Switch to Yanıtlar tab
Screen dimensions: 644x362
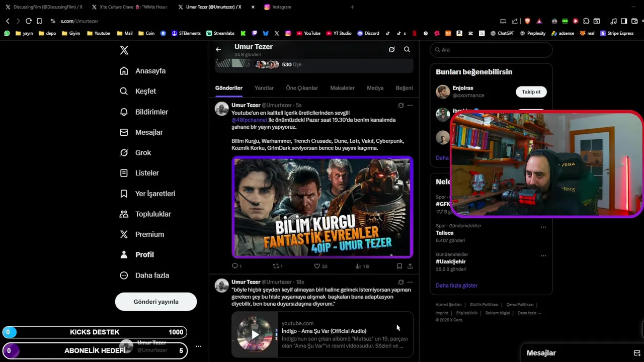[x=264, y=88]
